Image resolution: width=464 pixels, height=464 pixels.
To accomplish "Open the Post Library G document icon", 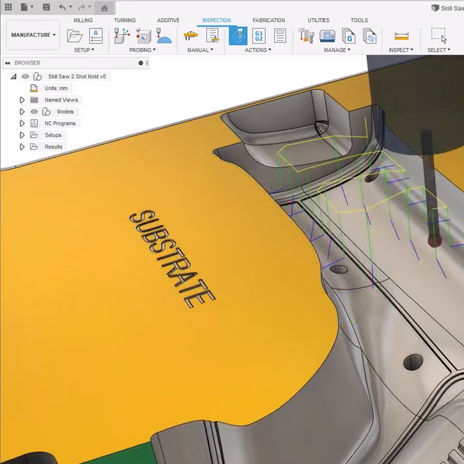I will (x=349, y=36).
